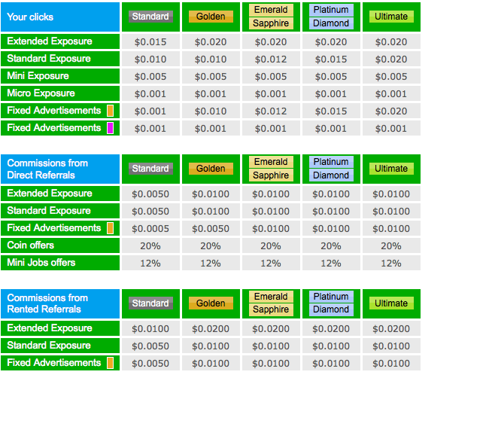Select the Coin offers row label
Screen dimensions: 483x448
pyautogui.click(x=60, y=245)
